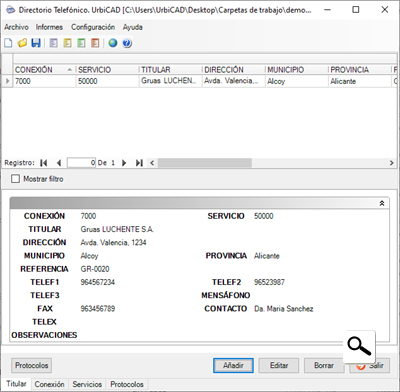
Task: Click the TITULAR column header
Action: point(170,70)
